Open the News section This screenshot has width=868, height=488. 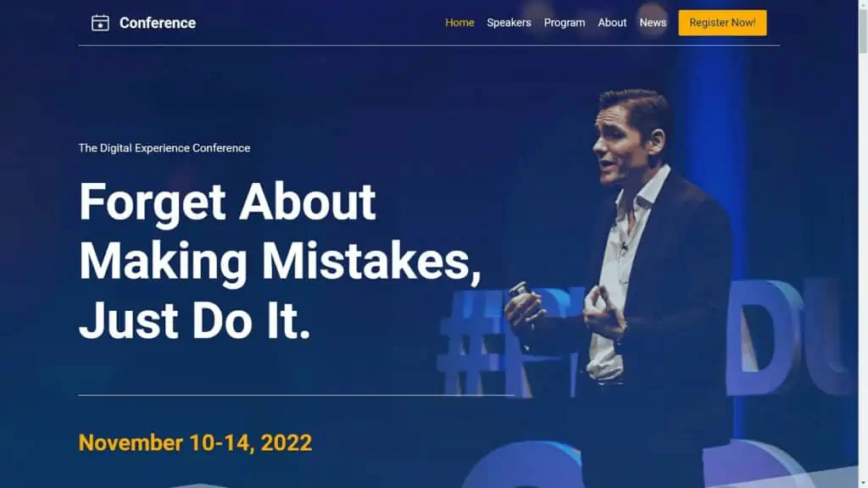point(653,23)
